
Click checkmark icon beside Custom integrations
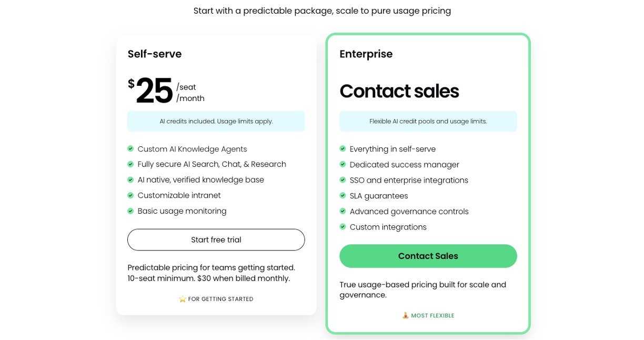[343, 227]
